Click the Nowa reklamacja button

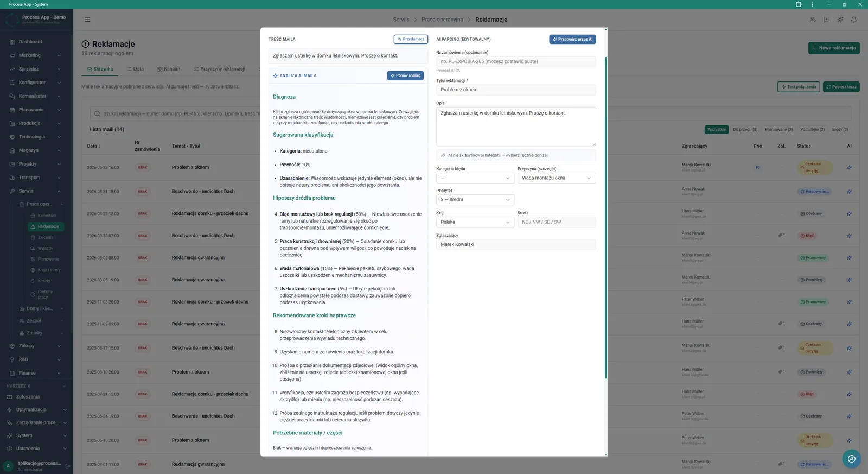pyautogui.click(x=834, y=48)
